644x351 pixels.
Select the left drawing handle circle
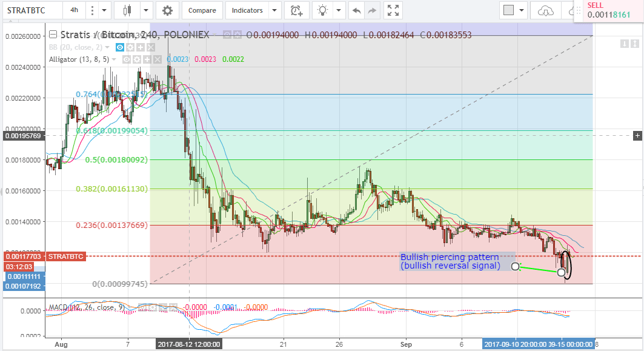coord(515,266)
